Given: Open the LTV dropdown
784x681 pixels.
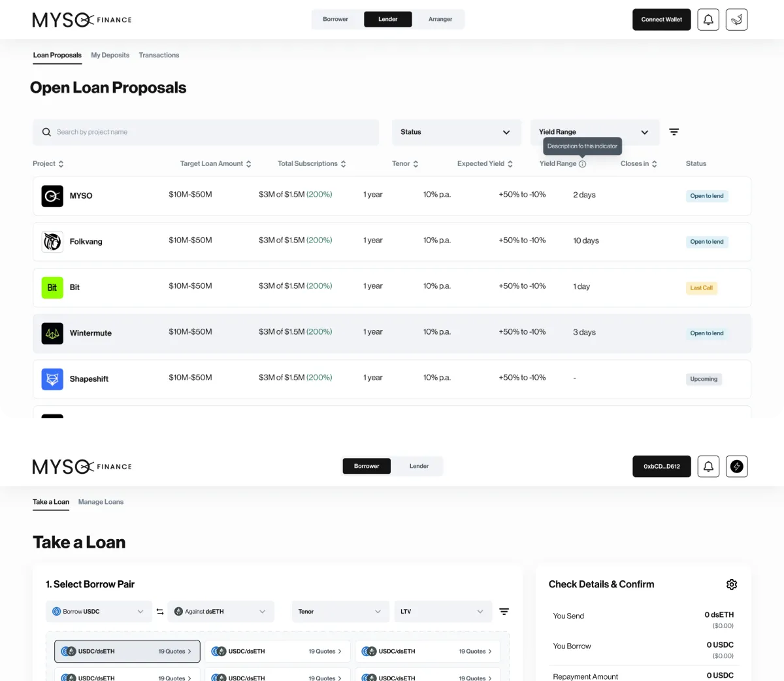Looking at the screenshot, I should point(443,612).
